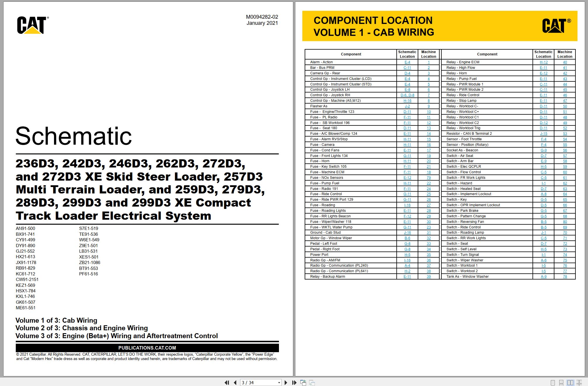The width and height of the screenshot is (588, 386).
Task: Open machine location 39 for Relay - Backup Alarm
Action: coord(429,277)
